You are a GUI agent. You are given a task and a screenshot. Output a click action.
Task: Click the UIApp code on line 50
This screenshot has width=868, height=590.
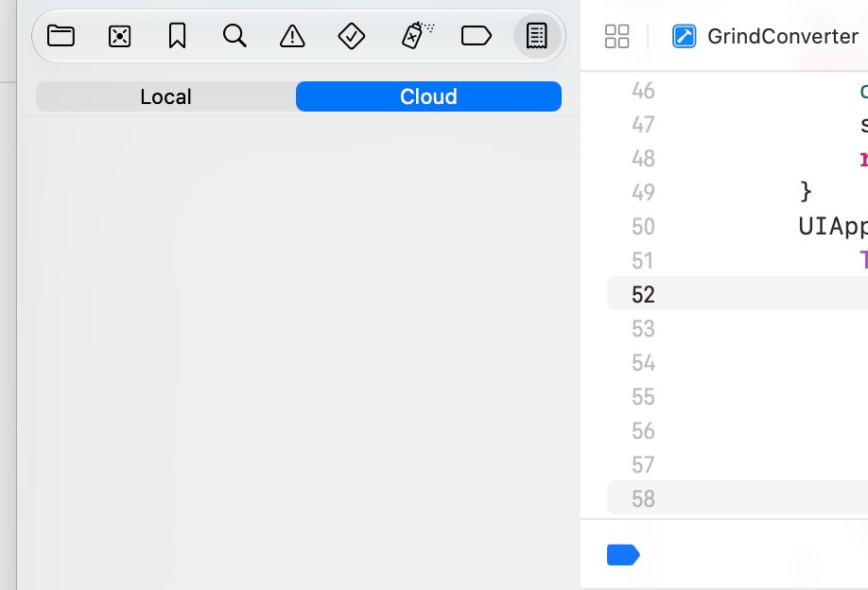click(833, 227)
